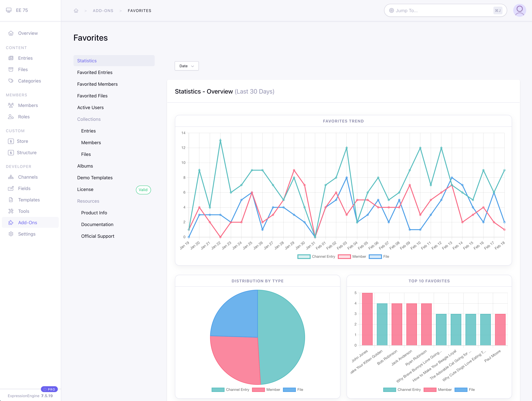Toggle Channel Entry series in trend legend
Viewport: 532px width, 401px height.
[x=304, y=257]
